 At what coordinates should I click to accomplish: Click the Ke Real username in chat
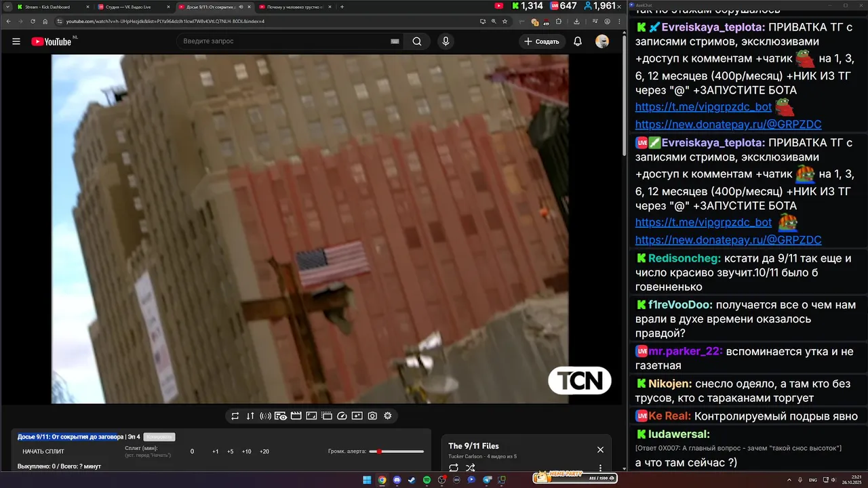668,416
